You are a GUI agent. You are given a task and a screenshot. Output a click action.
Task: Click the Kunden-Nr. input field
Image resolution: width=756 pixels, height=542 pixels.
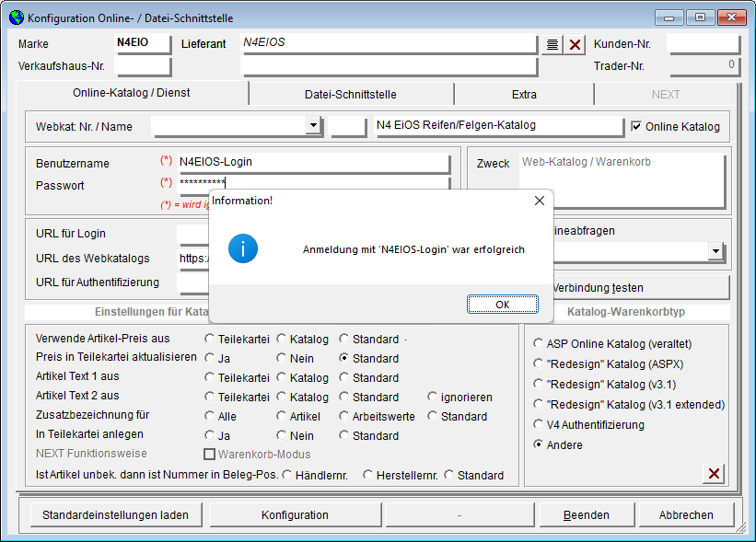point(704,43)
